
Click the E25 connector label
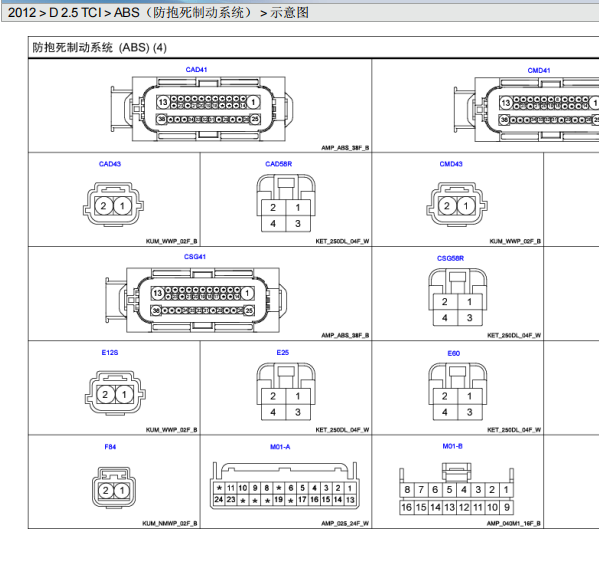point(283,353)
